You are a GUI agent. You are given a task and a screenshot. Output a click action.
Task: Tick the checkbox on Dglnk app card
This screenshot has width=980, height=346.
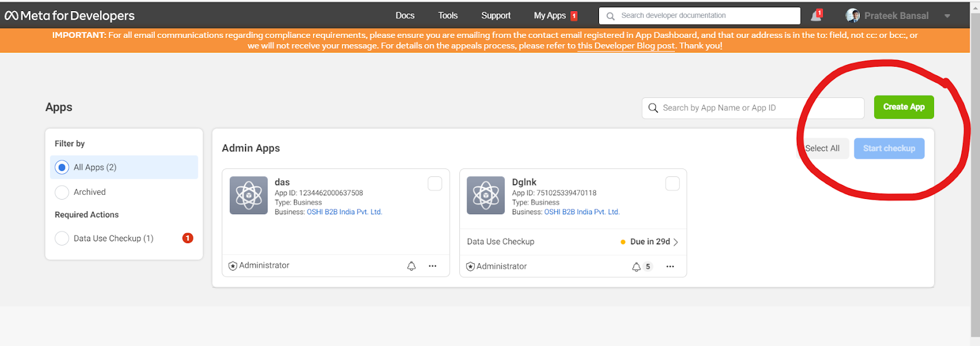pos(673,184)
